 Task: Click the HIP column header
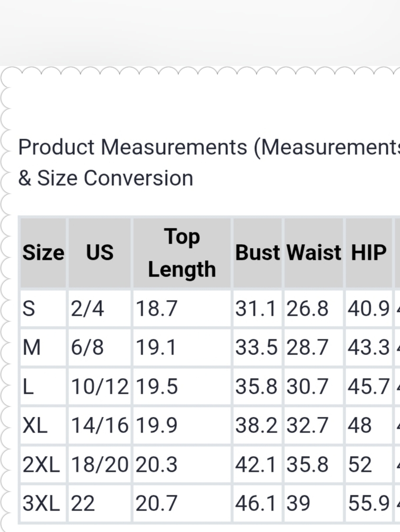(x=369, y=253)
